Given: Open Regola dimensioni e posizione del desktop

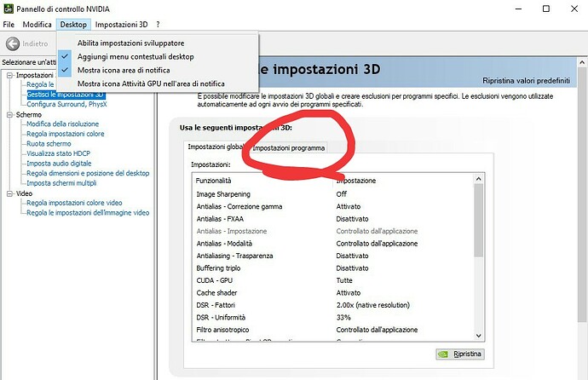Looking at the screenshot, I should point(88,173).
